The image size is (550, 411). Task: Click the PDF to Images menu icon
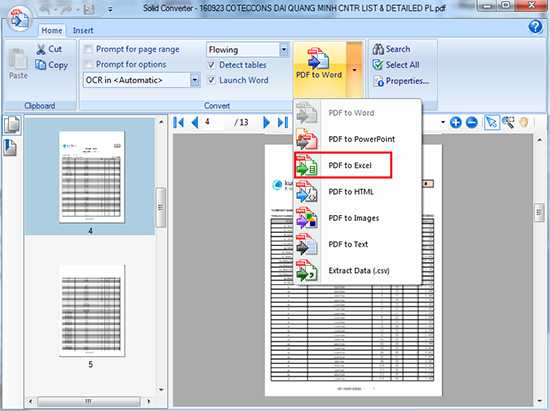(x=307, y=218)
